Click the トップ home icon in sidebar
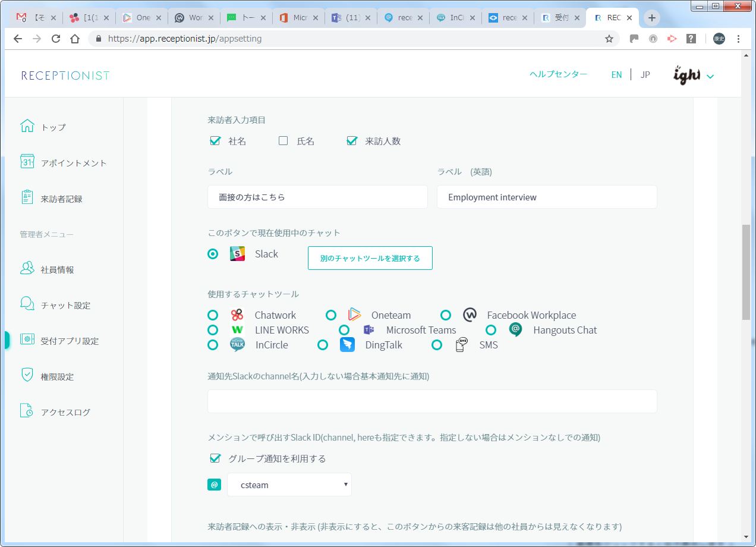This screenshot has width=756, height=547. pyautogui.click(x=27, y=127)
